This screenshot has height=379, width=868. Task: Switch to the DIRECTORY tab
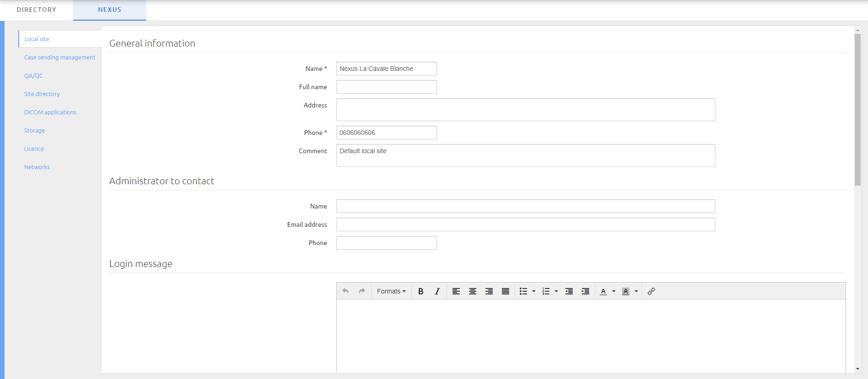pyautogui.click(x=37, y=10)
